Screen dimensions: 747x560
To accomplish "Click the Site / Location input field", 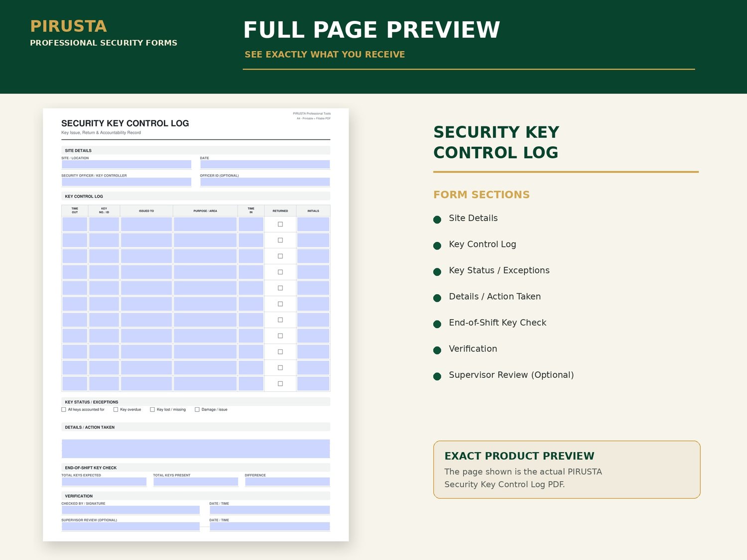I will [x=126, y=164].
